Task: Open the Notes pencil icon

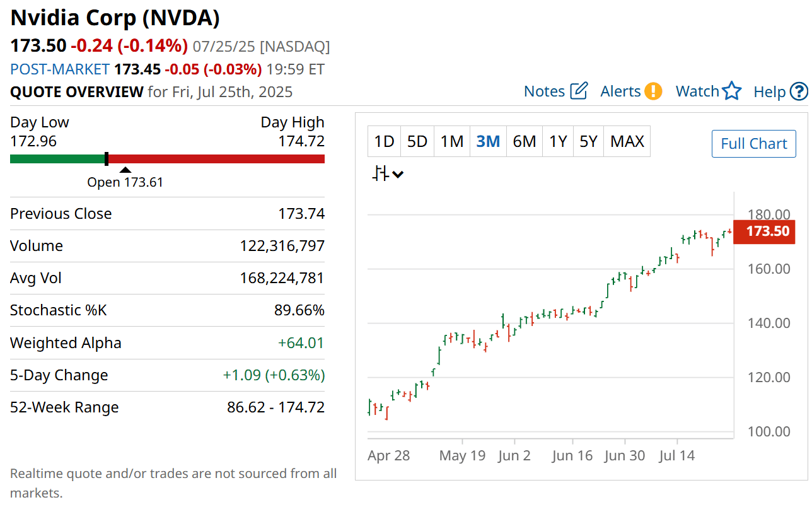Action: (x=579, y=91)
